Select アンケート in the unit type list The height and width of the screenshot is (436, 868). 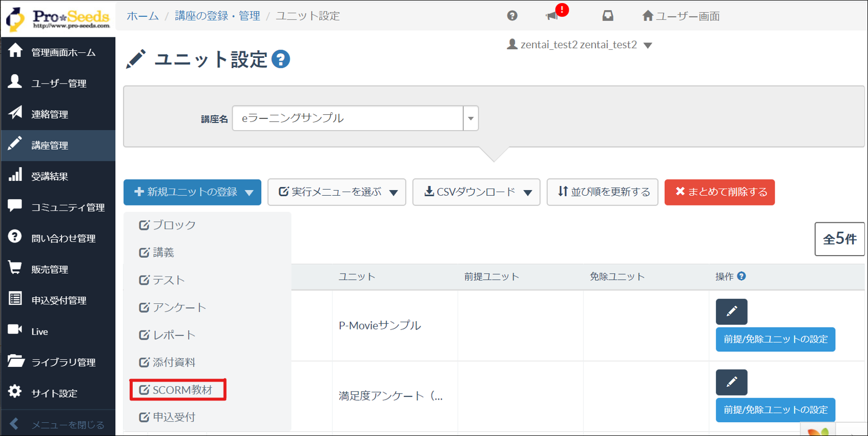click(x=179, y=307)
